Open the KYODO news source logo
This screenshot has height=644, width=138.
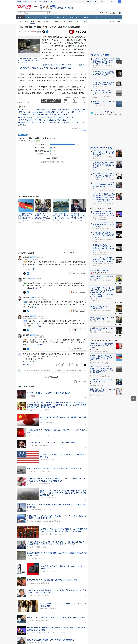coord(77,32)
